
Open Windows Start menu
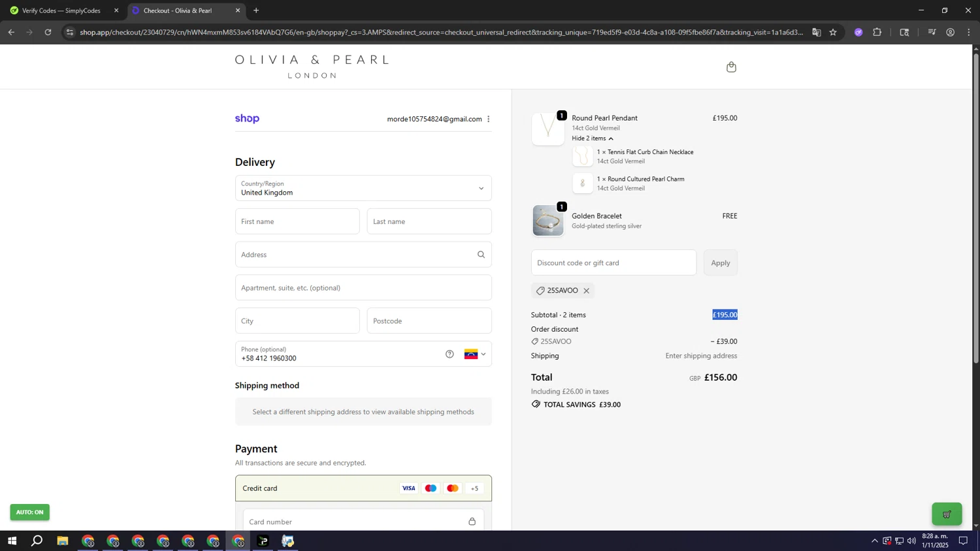(x=12, y=541)
